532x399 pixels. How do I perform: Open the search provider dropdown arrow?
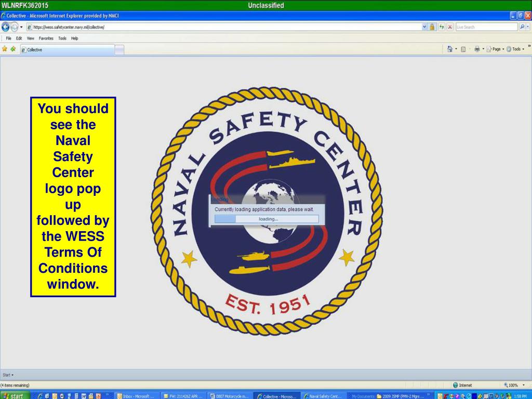point(528,27)
